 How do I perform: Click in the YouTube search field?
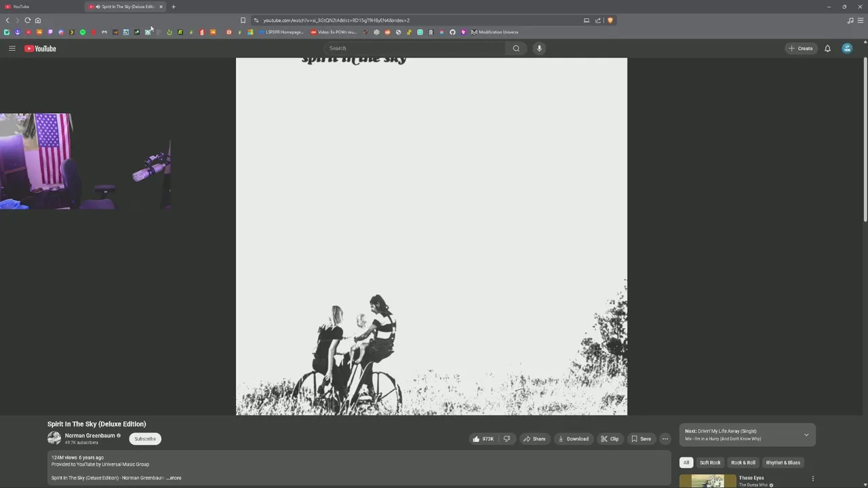tap(415, 48)
